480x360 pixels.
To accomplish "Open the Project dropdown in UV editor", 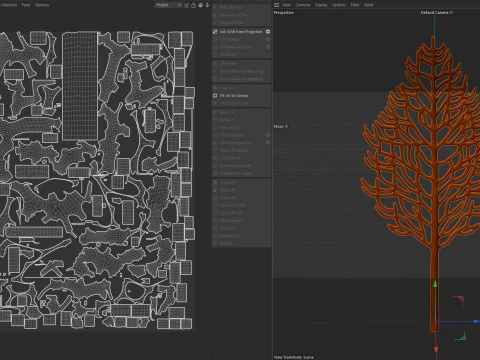I will click(x=168, y=5).
